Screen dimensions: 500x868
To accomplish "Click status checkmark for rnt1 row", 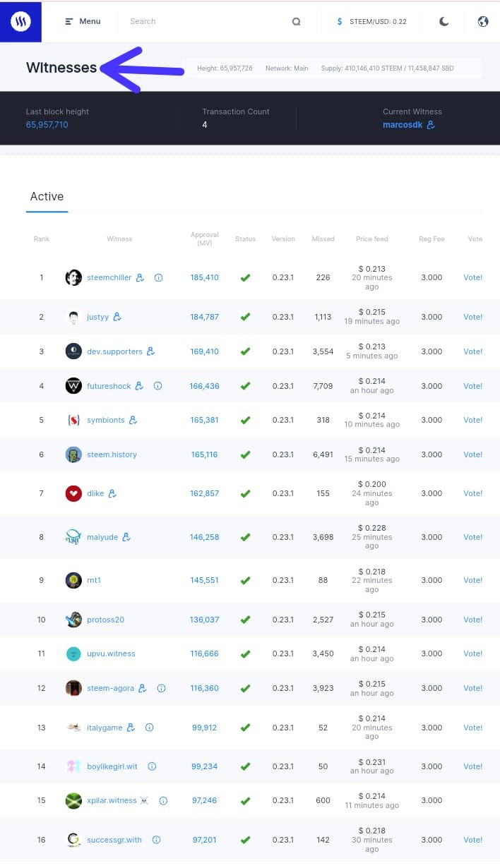I will (245, 581).
